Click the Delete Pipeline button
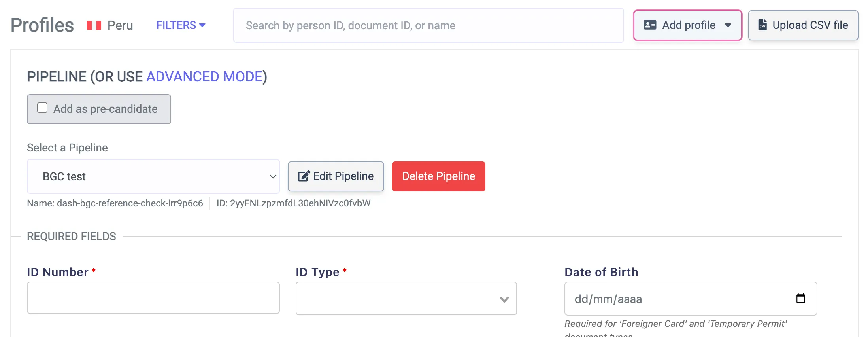The height and width of the screenshot is (337, 868). (x=438, y=176)
